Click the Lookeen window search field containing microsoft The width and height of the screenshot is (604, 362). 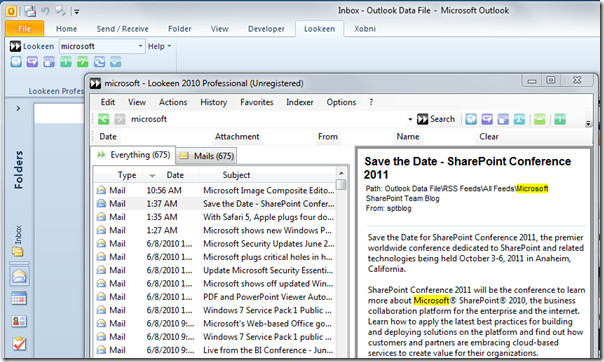[x=267, y=119]
